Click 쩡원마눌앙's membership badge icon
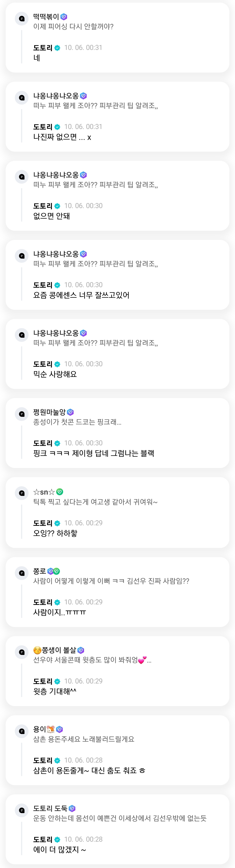This screenshot has height=868, width=235. [x=70, y=412]
